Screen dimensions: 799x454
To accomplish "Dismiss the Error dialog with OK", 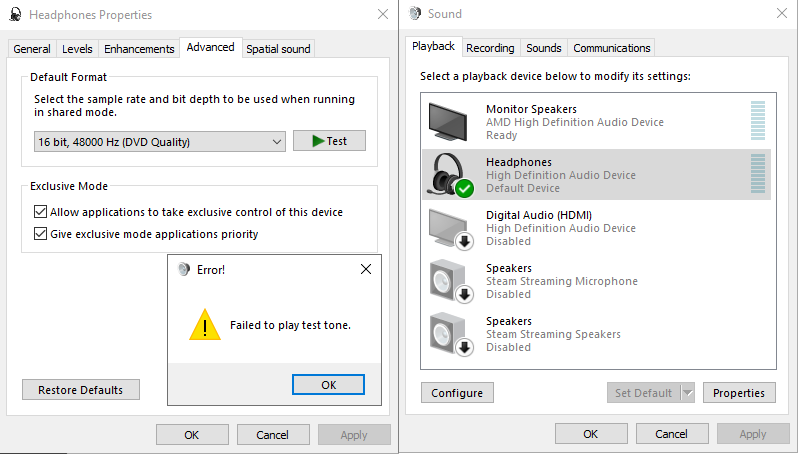I will point(329,385).
